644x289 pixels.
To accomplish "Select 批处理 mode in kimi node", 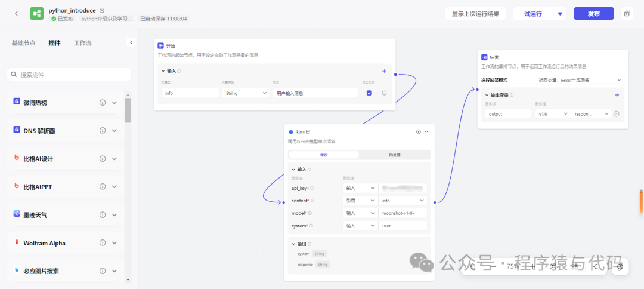I will click(x=395, y=155).
